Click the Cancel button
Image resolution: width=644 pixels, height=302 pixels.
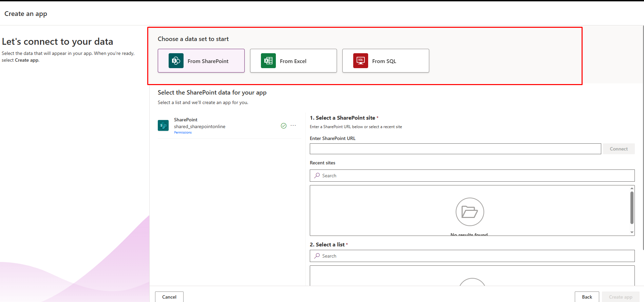pyautogui.click(x=169, y=297)
